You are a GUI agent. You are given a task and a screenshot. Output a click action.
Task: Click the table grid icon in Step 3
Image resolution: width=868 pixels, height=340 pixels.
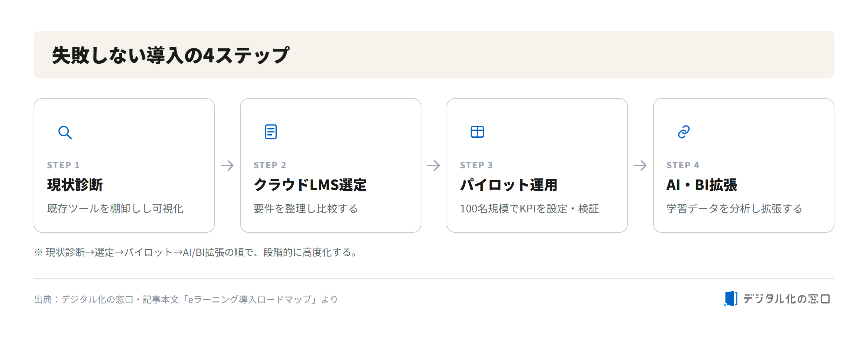[x=477, y=132]
